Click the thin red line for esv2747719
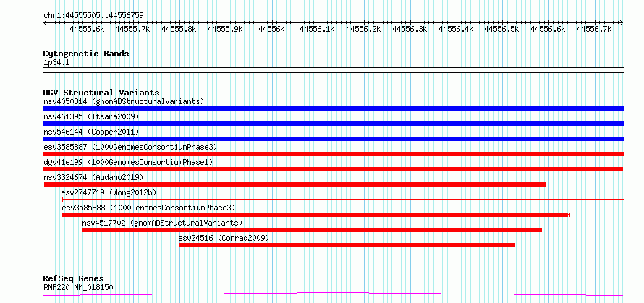 pyautogui.click(x=342, y=200)
